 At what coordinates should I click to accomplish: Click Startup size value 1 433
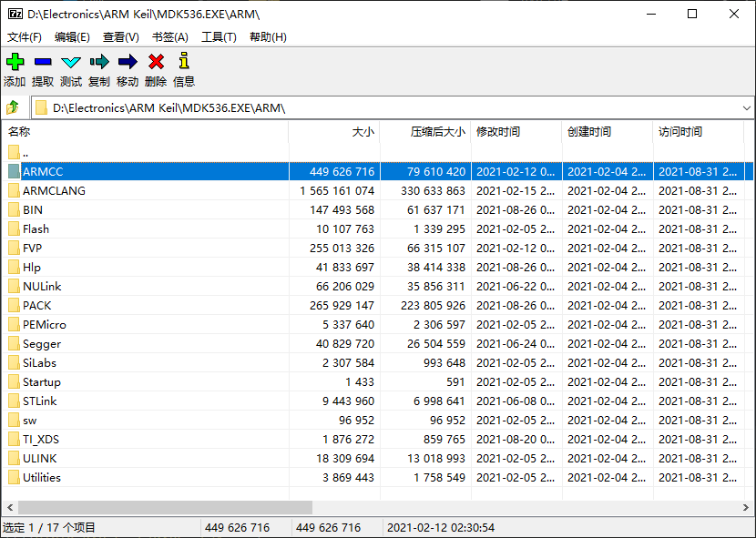(x=360, y=382)
